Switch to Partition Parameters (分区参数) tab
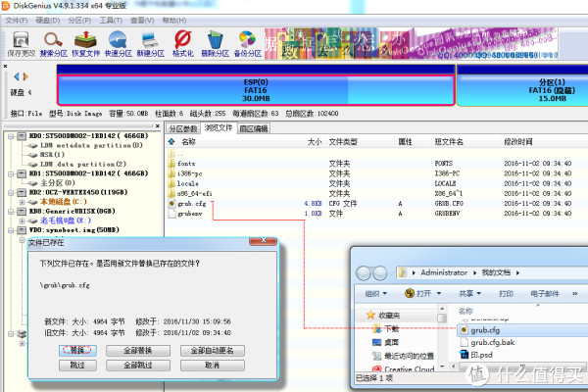 click(x=183, y=128)
